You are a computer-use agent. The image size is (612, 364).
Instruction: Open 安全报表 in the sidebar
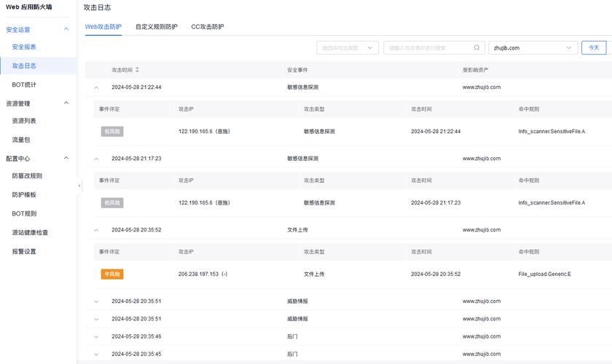(24, 47)
